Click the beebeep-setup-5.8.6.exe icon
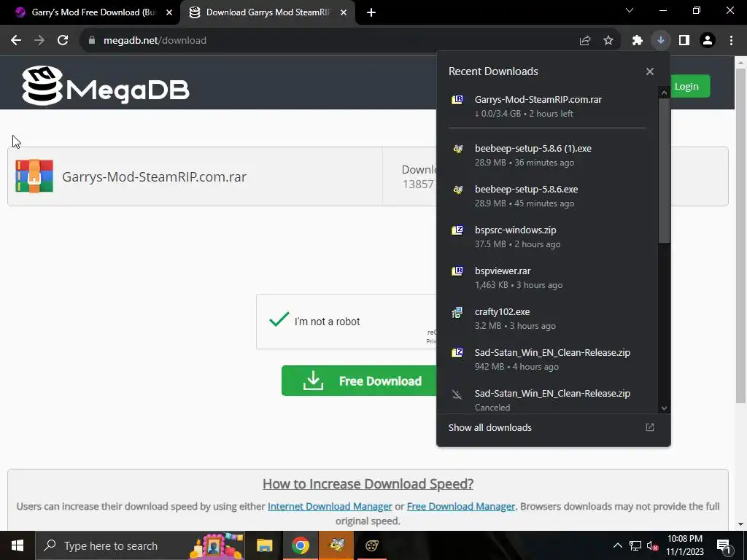This screenshot has width=747, height=560. [457, 190]
